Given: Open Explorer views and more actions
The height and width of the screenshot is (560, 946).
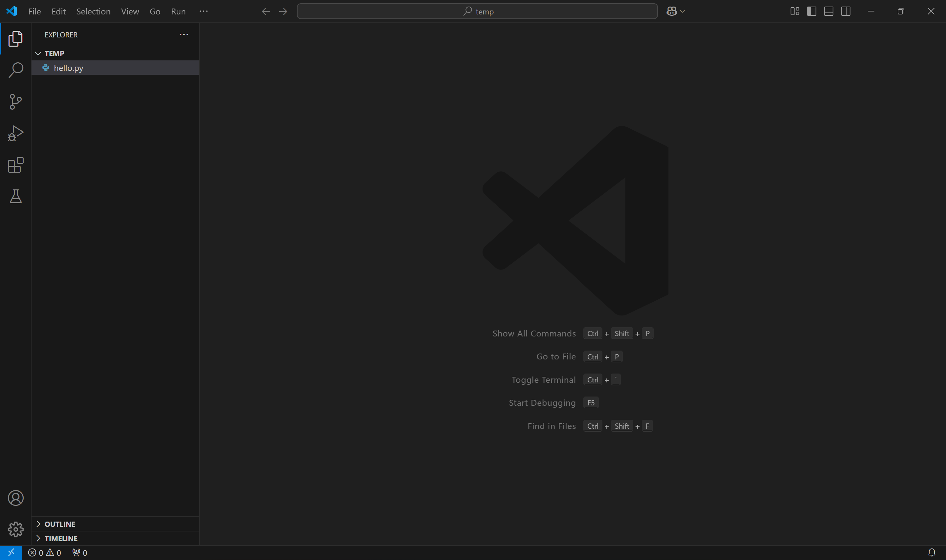Looking at the screenshot, I should pos(184,34).
